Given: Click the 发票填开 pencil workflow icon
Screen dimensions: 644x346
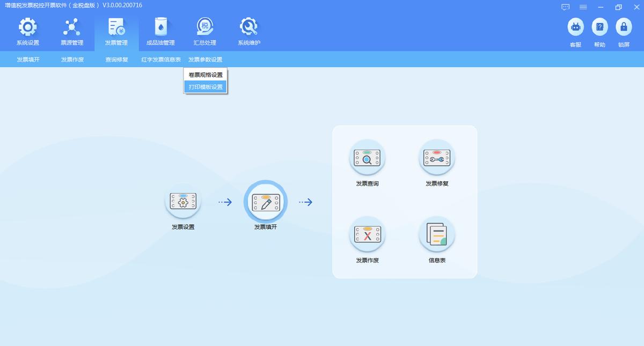Looking at the screenshot, I should point(266,202).
